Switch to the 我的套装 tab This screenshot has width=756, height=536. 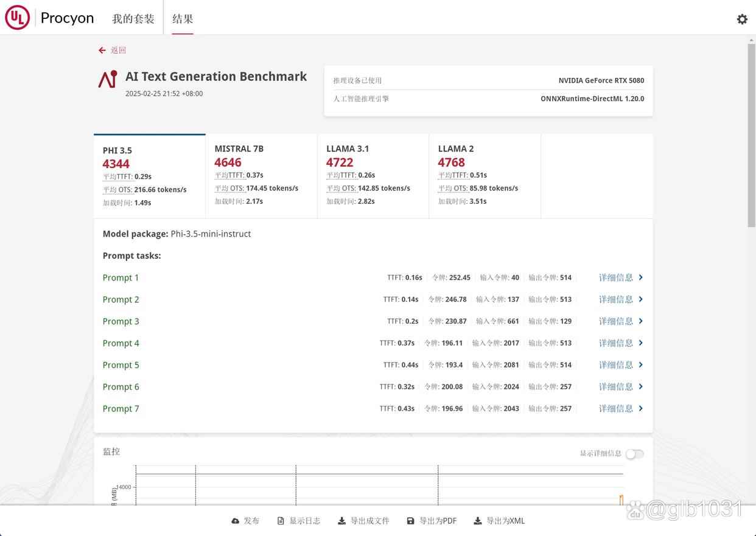pos(133,19)
